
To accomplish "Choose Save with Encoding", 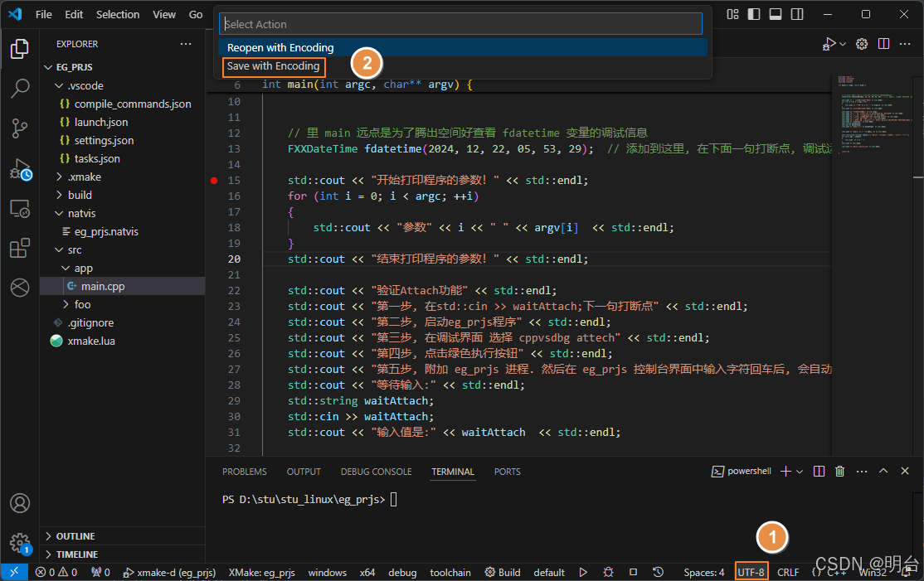I will (463, 66).
